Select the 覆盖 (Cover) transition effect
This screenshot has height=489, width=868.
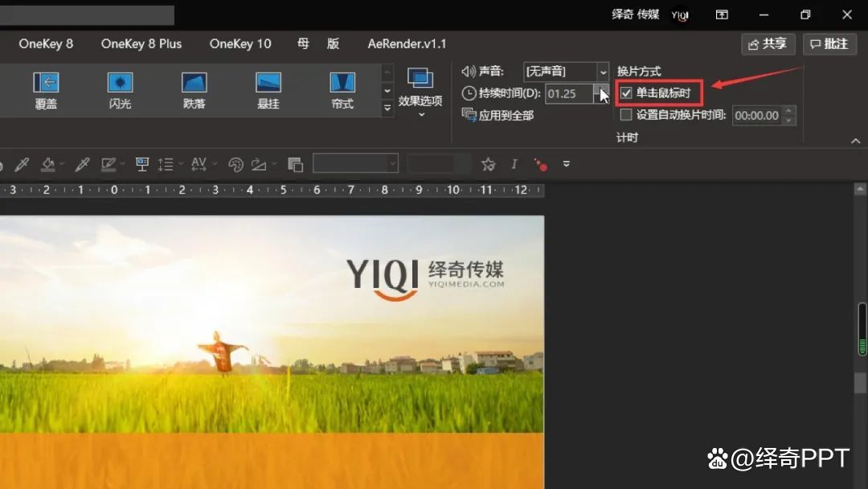pos(46,90)
